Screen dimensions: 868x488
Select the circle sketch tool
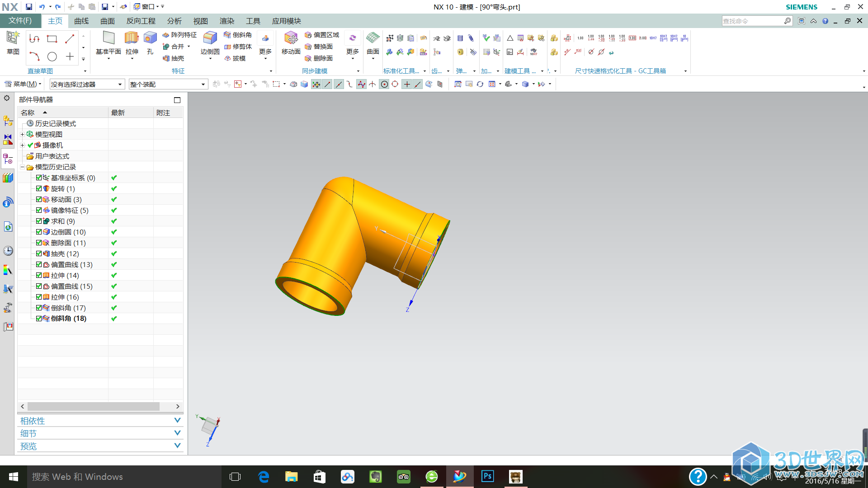pos(52,56)
